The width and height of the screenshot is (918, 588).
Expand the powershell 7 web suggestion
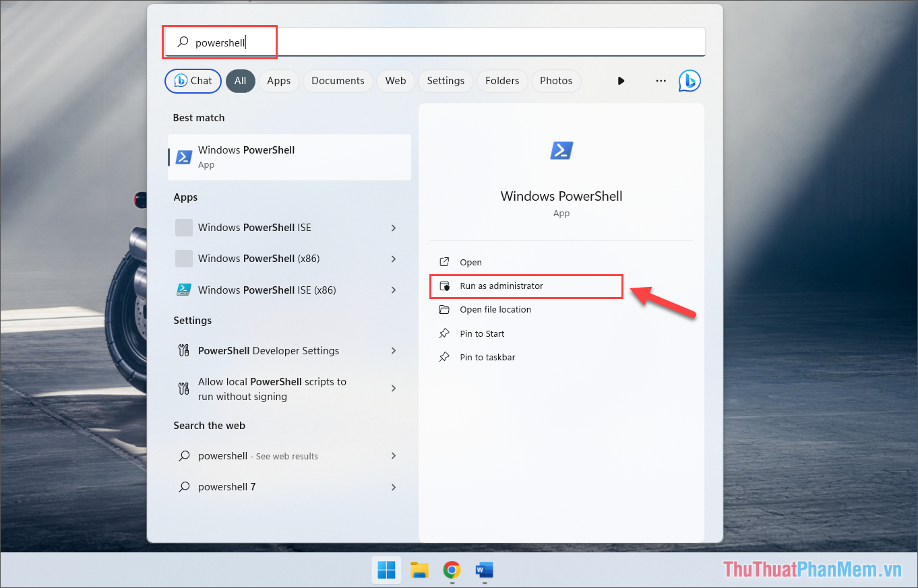[x=393, y=486]
